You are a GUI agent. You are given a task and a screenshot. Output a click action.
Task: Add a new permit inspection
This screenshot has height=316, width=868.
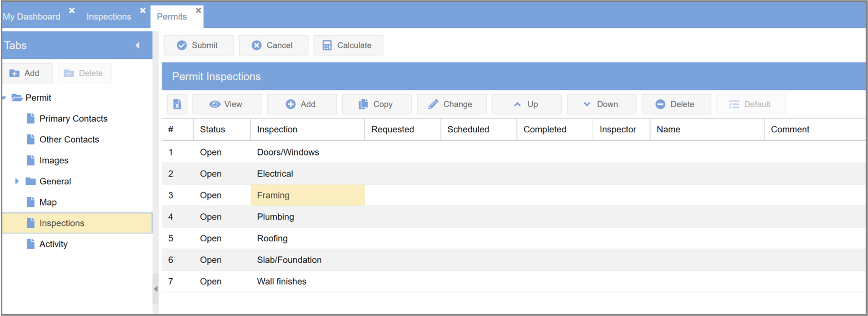(x=302, y=104)
